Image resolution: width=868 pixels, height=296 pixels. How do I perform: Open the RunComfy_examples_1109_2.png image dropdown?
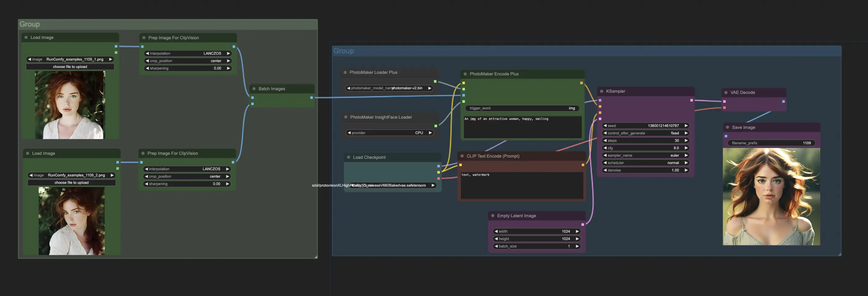pos(71,175)
